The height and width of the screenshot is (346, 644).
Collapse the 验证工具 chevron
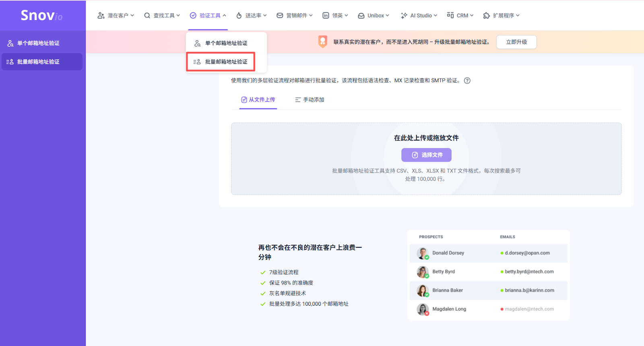coord(224,15)
